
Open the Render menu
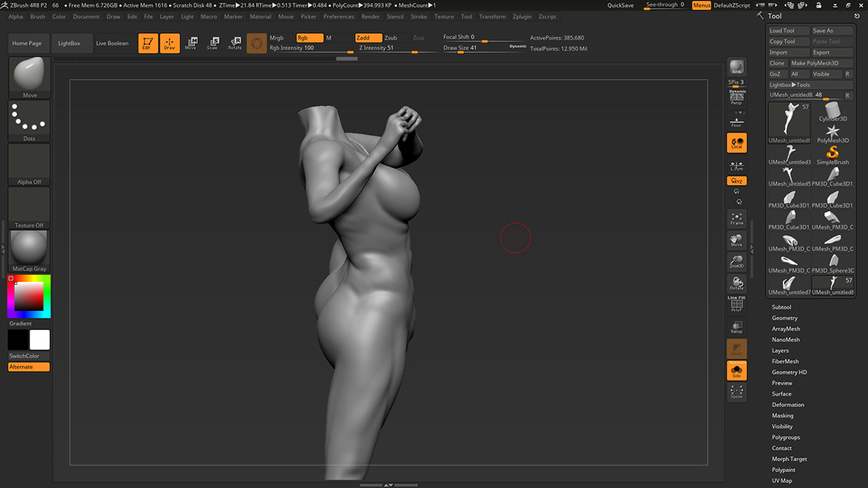click(x=370, y=17)
